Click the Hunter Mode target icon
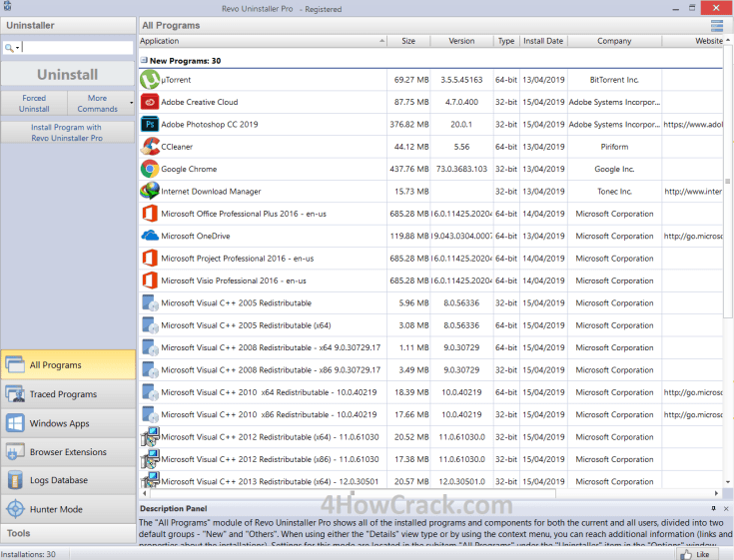734x560 pixels. (15, 509)
